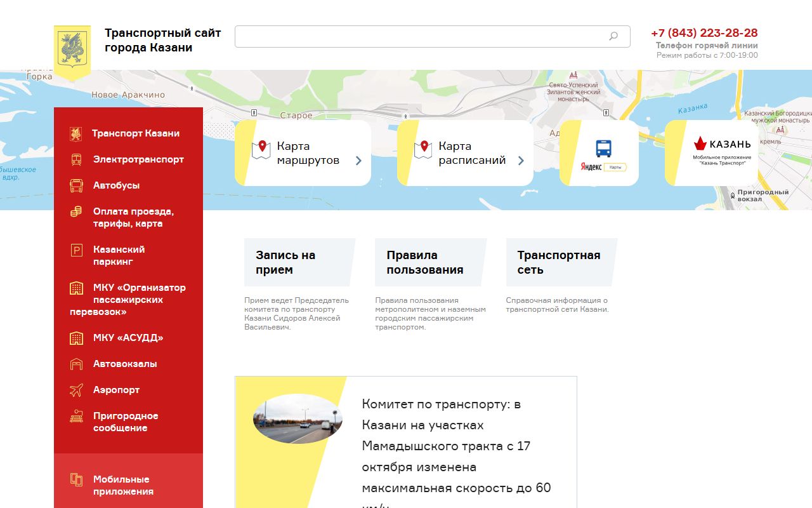Click the arrow on Карта расписаний card
The width and height of the screenshot is (812, 508).
pos(521,161)
